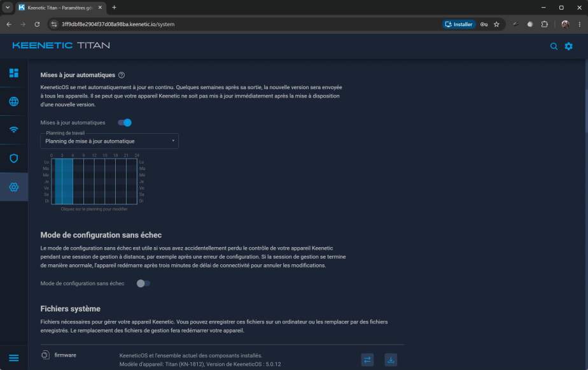Open help icon beside Mises à jour automatiques
Screen dimensions: 588x370
tap(122, 75)
